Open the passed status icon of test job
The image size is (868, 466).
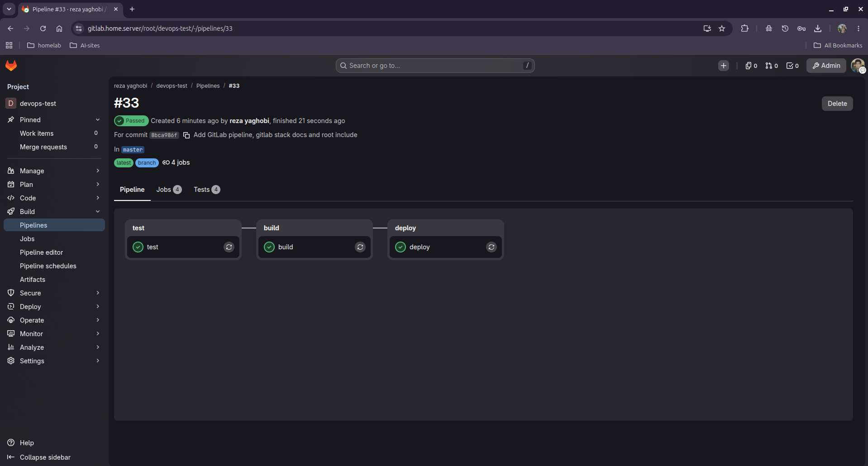(138, 247)
